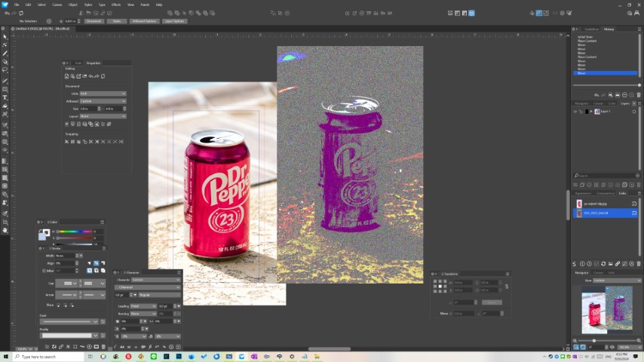
Task: Open the Effects menu
Action: pyautogui.click(x=116, y=5)
